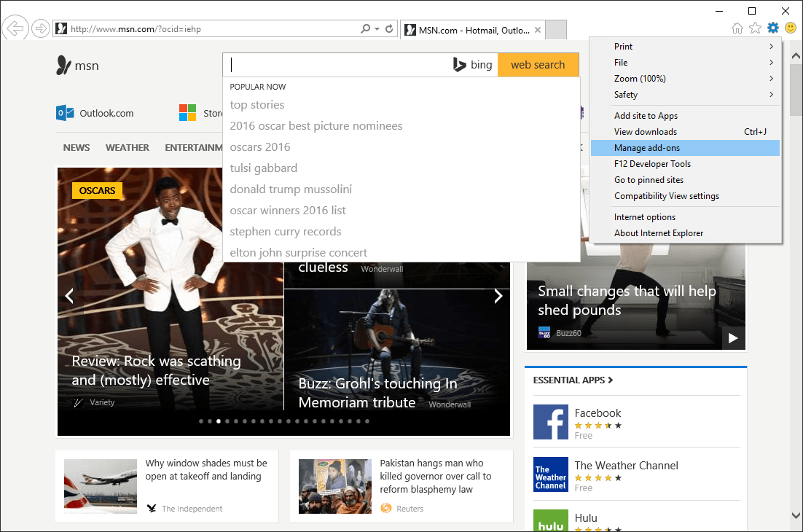The image size is (803, 532).
Task: Select 'donald trump mussolini' suggestion
Action: [x=291, y=189]
